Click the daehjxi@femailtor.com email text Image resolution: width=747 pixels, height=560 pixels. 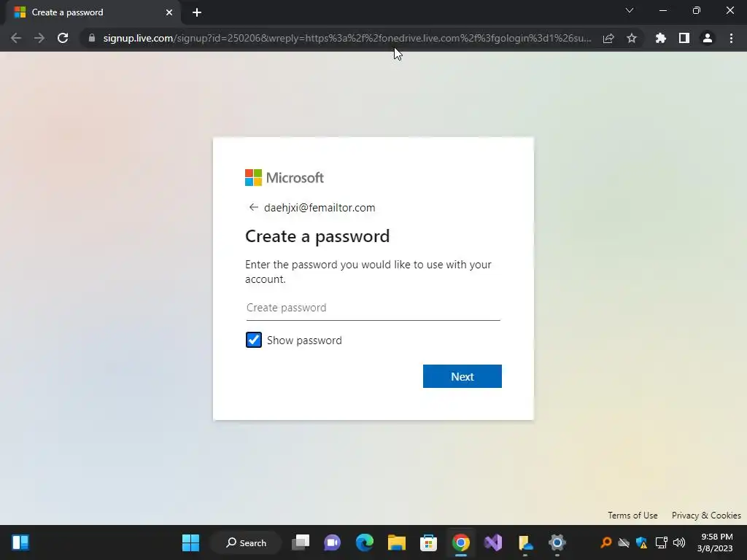(320, 208)
